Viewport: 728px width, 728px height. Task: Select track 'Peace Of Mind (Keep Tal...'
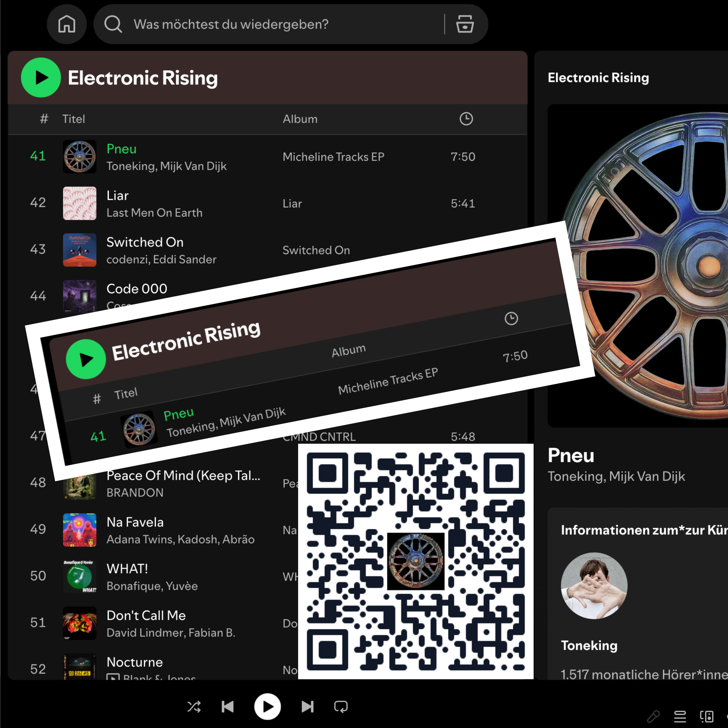pyautogui.click(x=183, y=475)
